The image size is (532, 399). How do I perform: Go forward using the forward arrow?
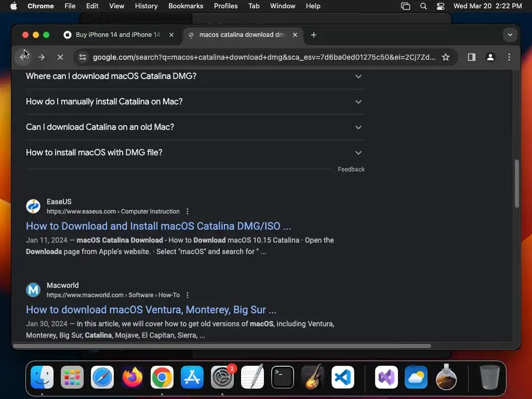[x=42, y=57]
